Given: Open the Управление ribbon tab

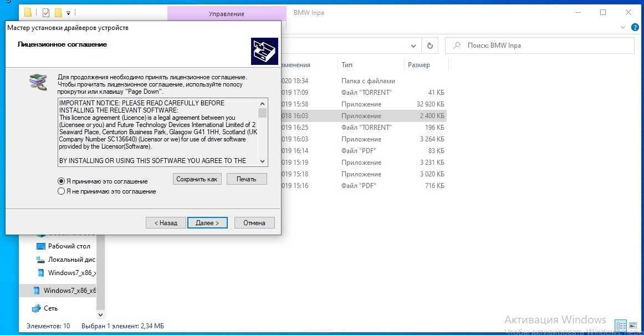Looking at the screenshot, I should [x=226, y=14].
